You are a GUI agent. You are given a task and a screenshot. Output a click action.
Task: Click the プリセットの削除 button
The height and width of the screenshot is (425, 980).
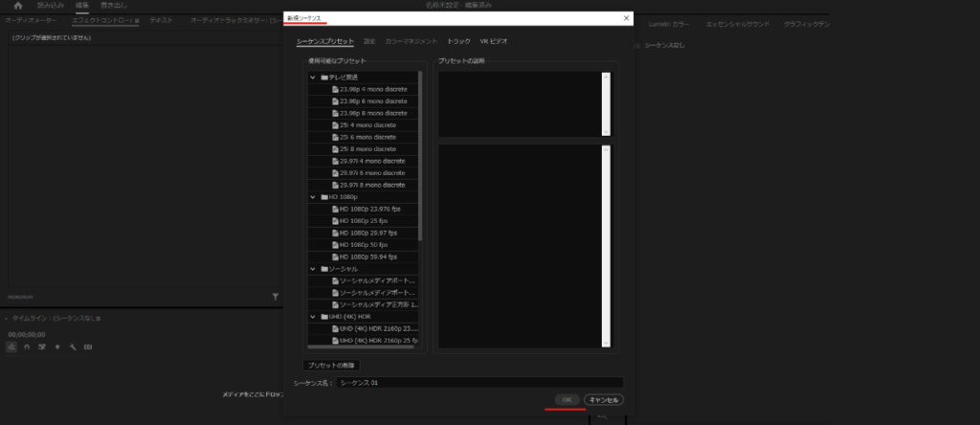pos(330,365)
